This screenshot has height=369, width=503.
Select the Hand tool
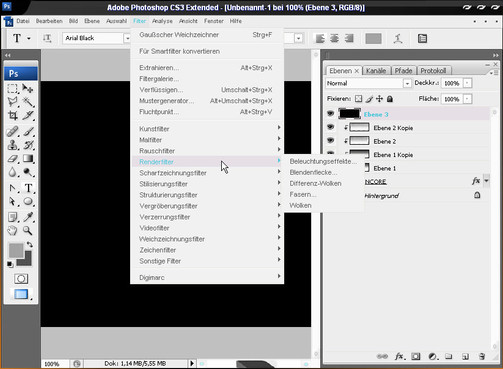coord(13,231)
